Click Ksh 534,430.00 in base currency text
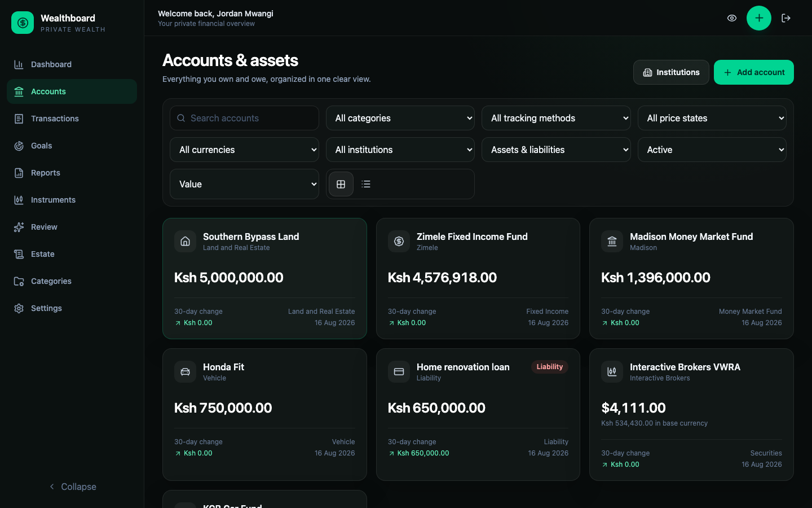Viewport: 812px width, 508px height. (654, 423)
